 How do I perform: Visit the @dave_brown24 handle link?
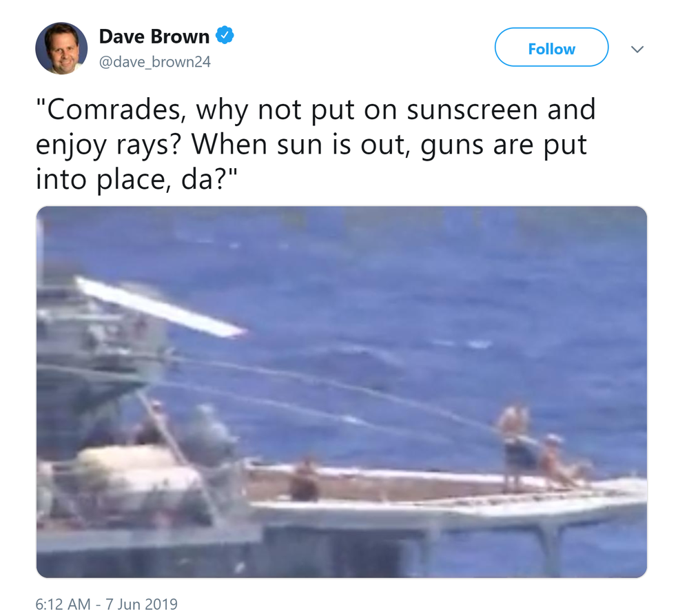click(155, 62)
